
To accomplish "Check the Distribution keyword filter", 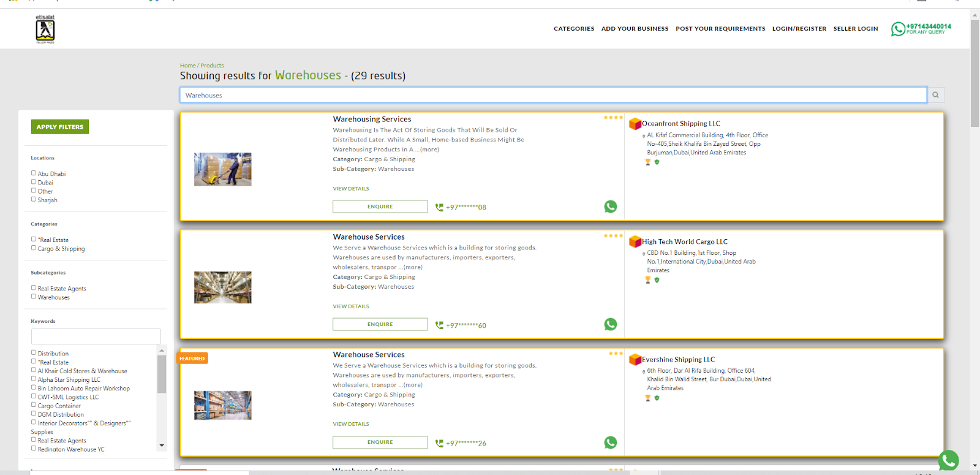I will point(34,352).
